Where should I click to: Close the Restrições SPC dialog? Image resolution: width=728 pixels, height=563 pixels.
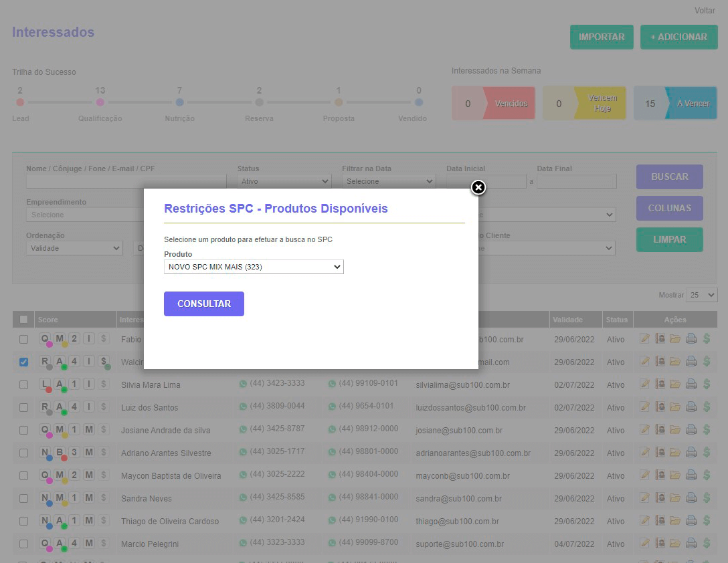pyautogui.click(x=478, y=188)
